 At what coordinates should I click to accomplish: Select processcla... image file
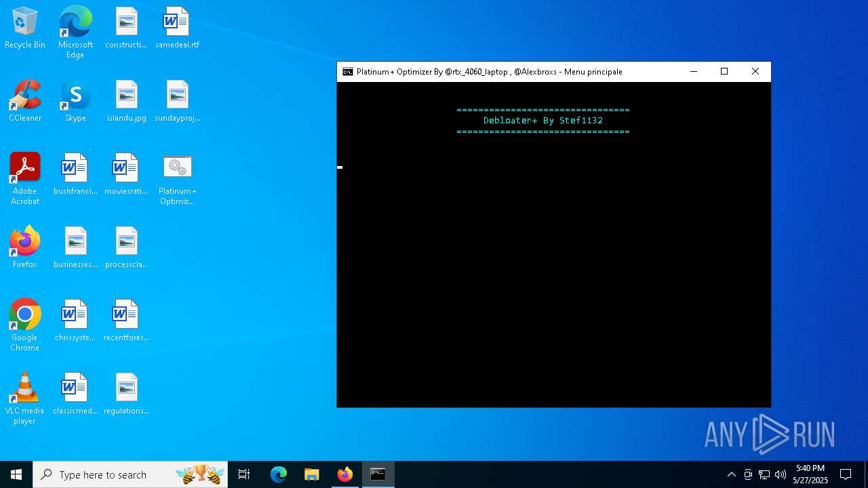point(126,248)
